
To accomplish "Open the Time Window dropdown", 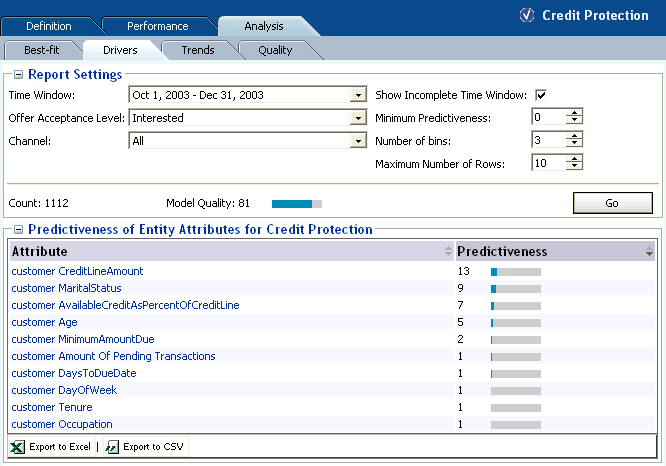I will click(358, 96).
